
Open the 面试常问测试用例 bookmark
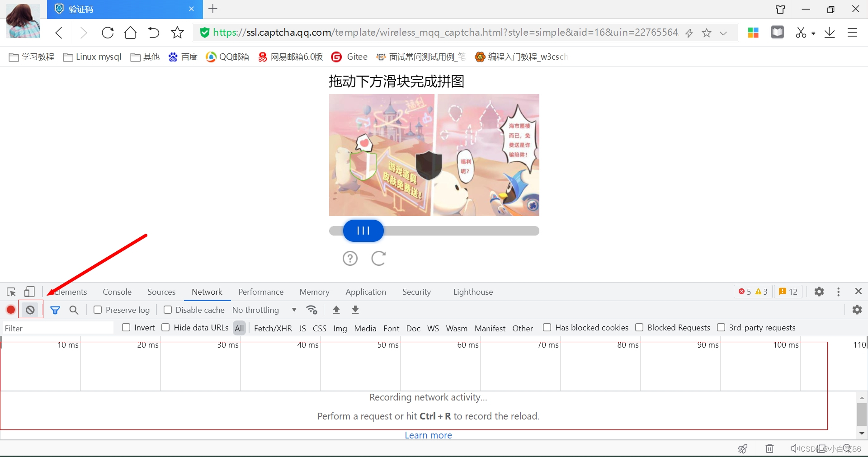click(x=421, y=57)
